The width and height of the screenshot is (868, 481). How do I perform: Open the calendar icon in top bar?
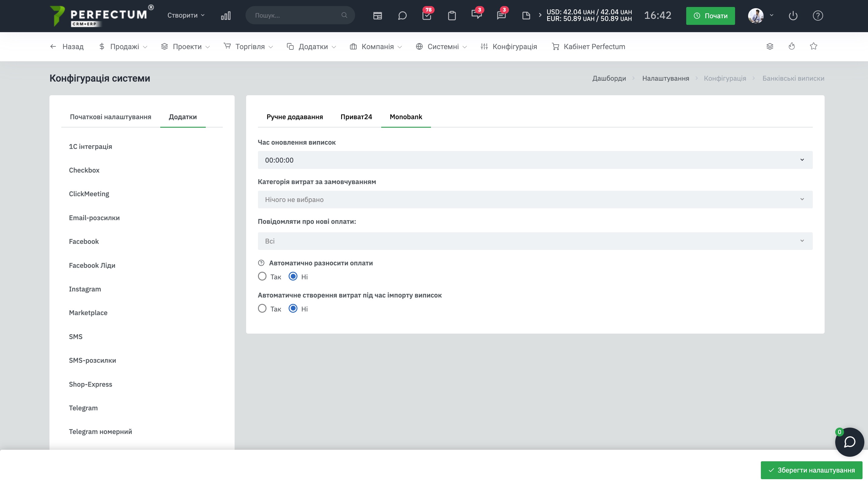click(x=377, y=15)
